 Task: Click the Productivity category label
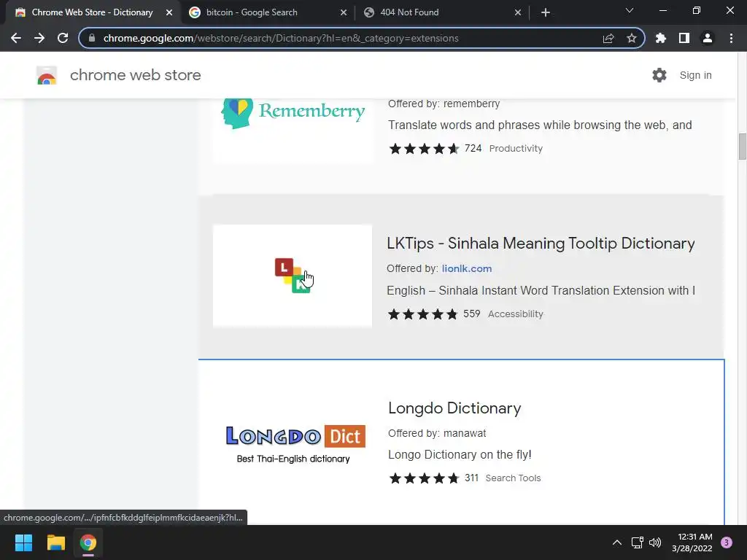point(516,149)
